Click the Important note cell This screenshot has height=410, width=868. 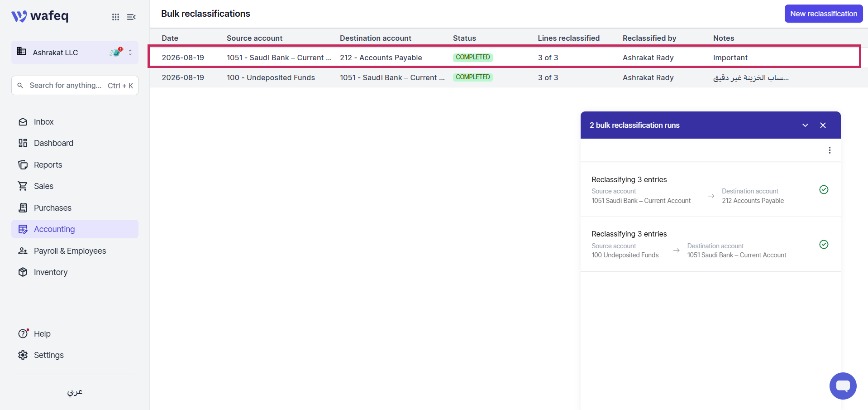[x=730, y=58]
